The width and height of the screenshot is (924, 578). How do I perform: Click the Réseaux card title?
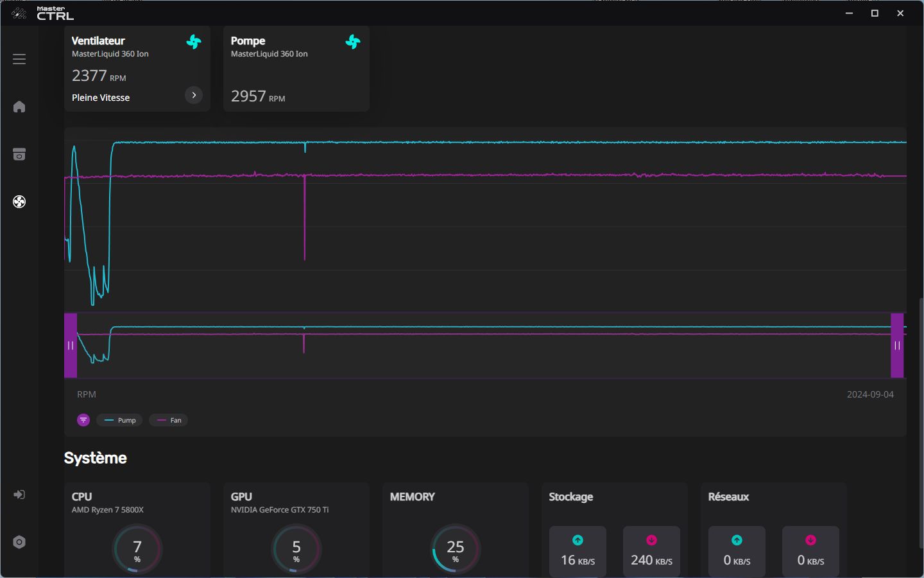pos(728,497)
